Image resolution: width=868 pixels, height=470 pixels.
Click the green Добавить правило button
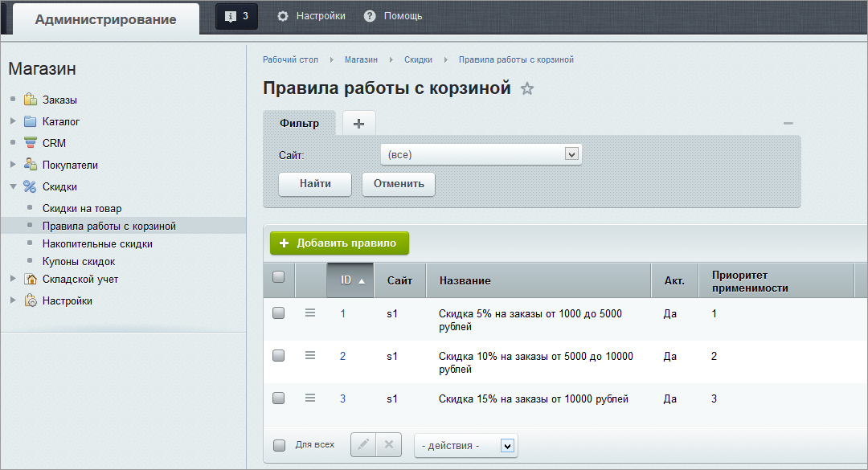339,243
